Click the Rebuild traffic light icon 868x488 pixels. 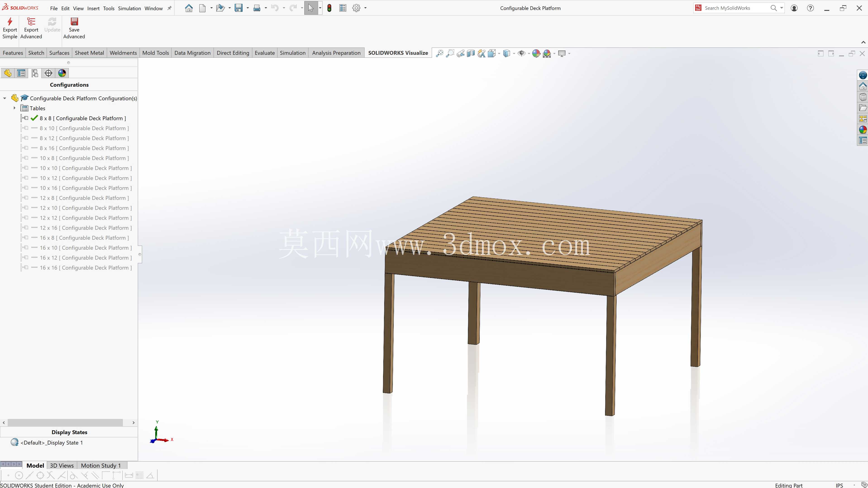329,8
